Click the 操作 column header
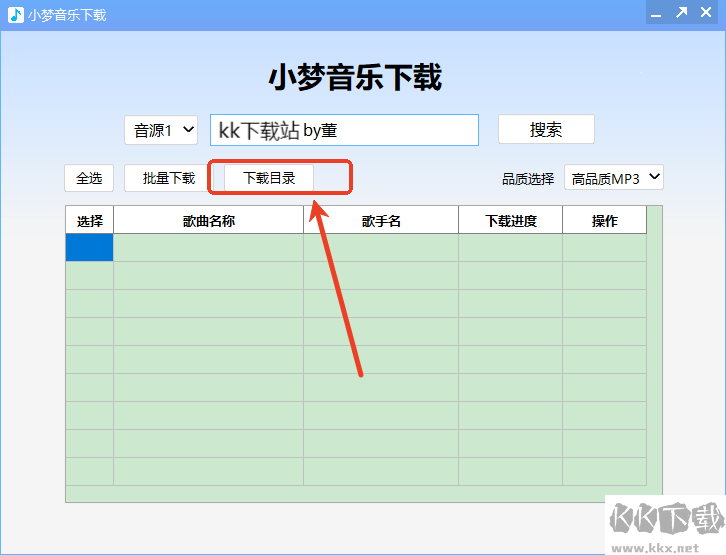Screen dimensions: 726x555 [x=604, y=220]
